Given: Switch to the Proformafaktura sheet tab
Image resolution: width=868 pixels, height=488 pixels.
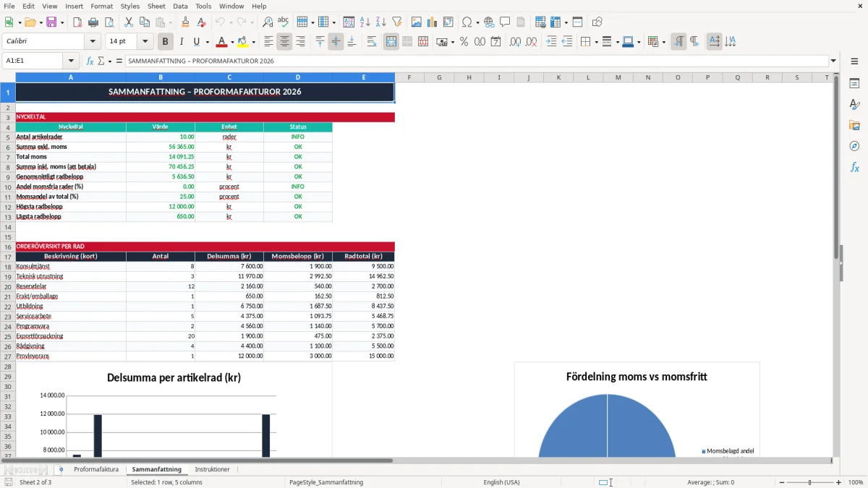Looking at the screenshot, I should click(96, 469).
